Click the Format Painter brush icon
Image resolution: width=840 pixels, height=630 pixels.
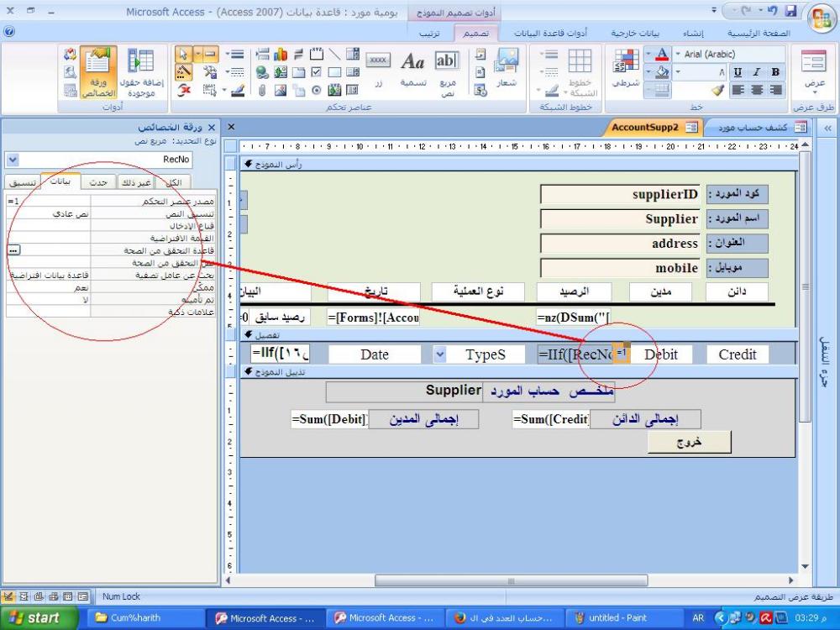tap(718, 90)
